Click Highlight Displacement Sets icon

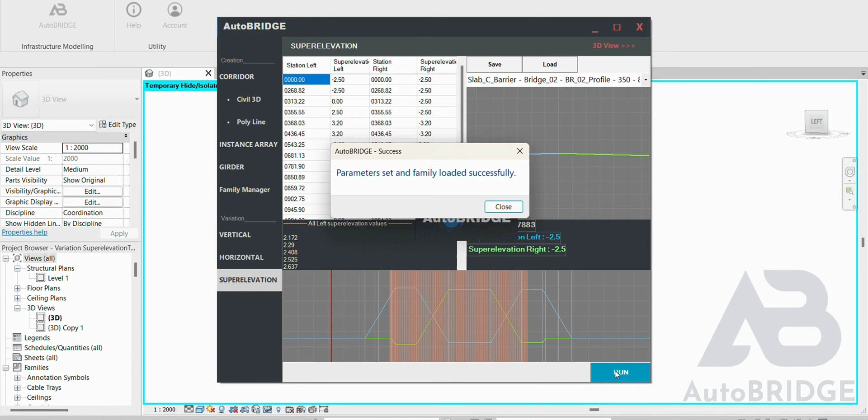coord(312,409)
